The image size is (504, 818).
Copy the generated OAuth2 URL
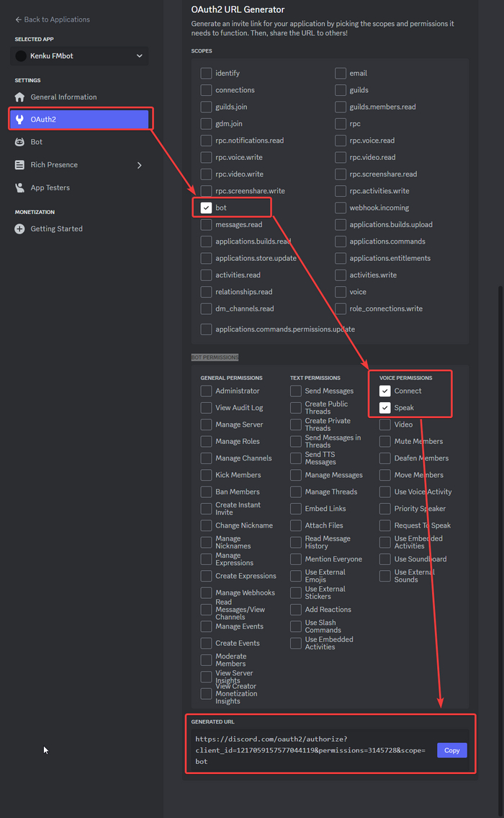[451, 750]
